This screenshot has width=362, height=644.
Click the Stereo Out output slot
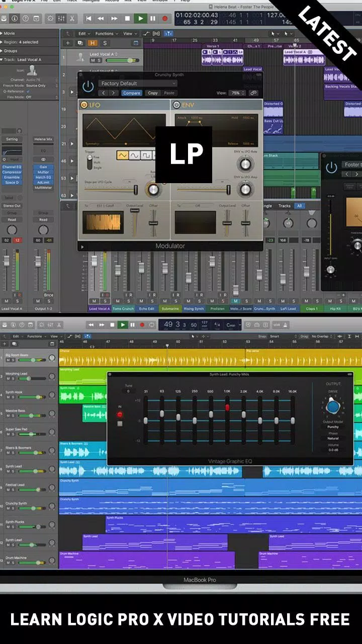point(12,206)
